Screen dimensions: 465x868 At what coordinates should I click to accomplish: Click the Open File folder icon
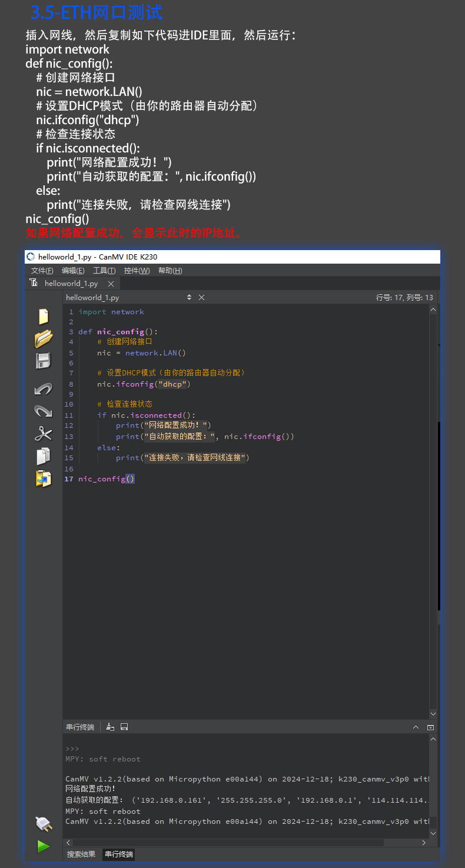click(x=44, y=338)
